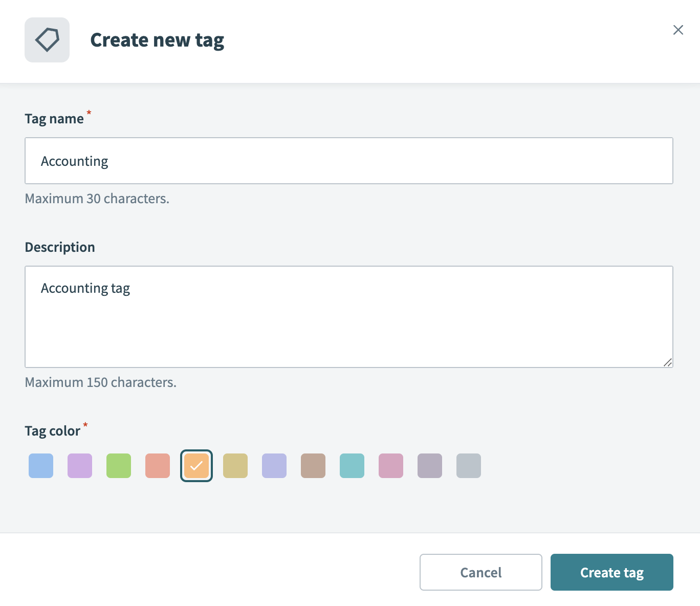
Task: Click the tag icon beside the dialog title
Action: 47,39
